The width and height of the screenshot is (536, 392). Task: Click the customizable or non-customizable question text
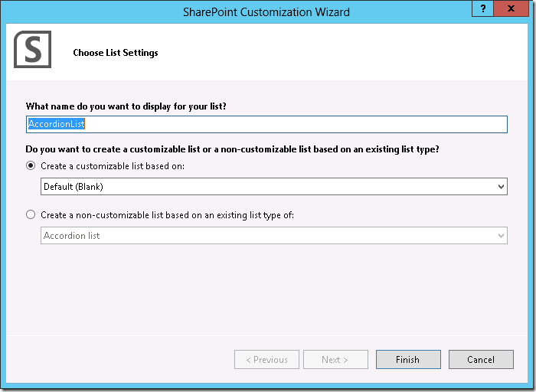click(237, 148)
